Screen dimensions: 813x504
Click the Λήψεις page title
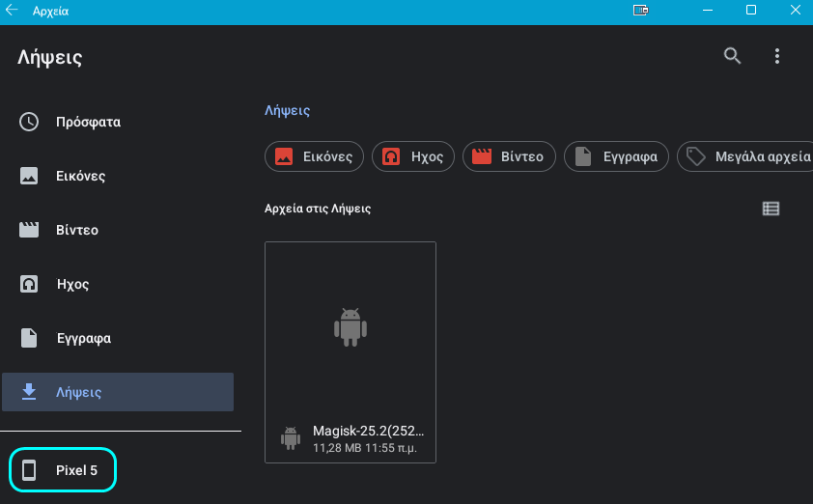[x=50, y=57]
